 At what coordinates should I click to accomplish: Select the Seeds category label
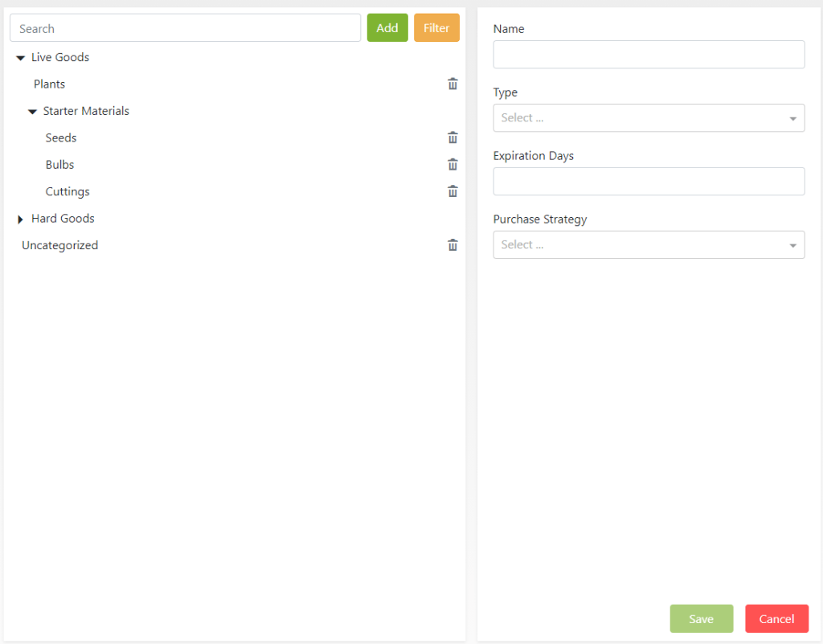click(x=61, y=138)
